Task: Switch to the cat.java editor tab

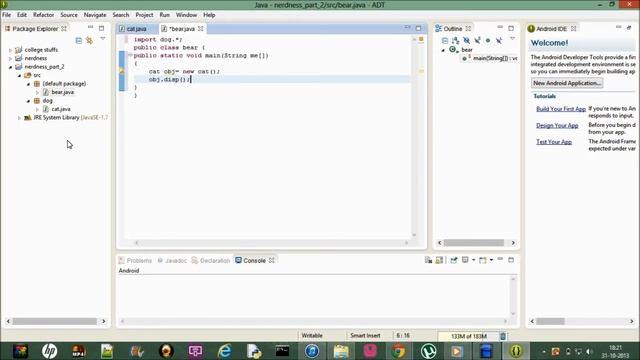Action: [x=136, y=29]
